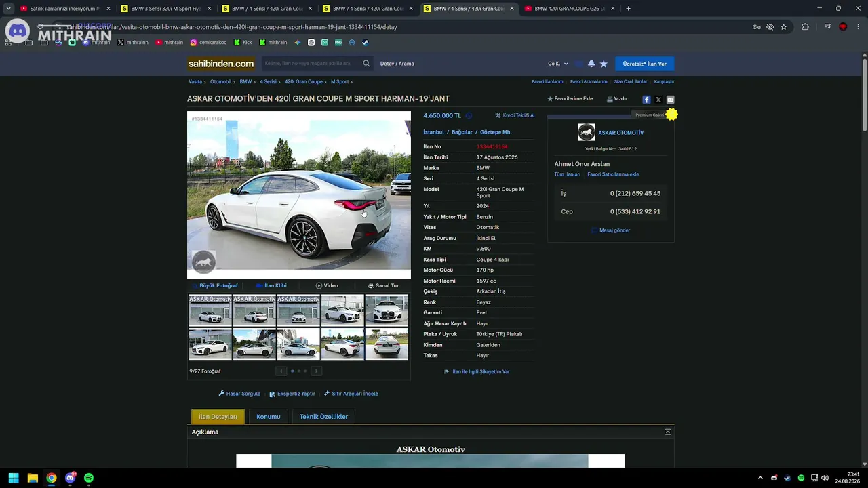Open Detaylı Arama link
The height and width of the screenshot is (488, 868).
coord(397,64)
